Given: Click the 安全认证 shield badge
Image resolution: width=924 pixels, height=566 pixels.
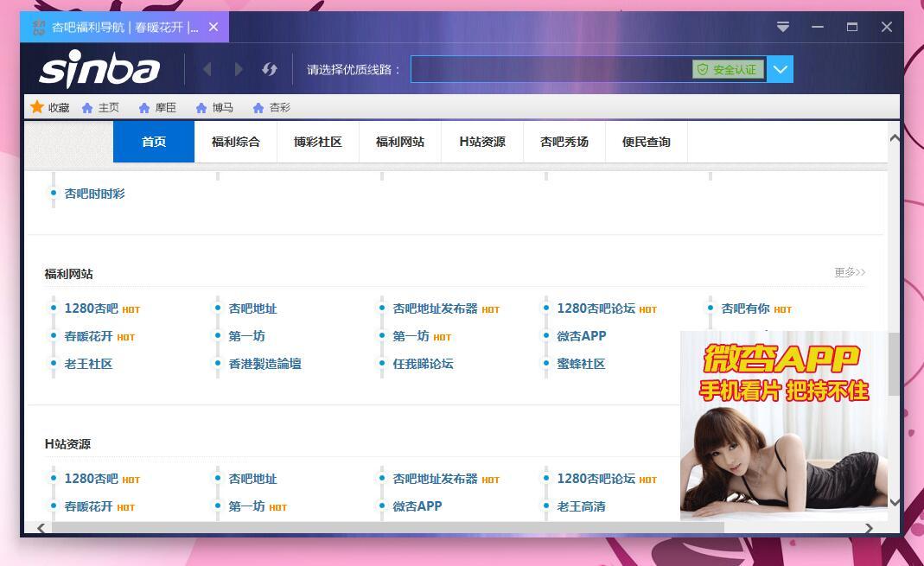Looking at the screenshot, I should tap(729, 69).
